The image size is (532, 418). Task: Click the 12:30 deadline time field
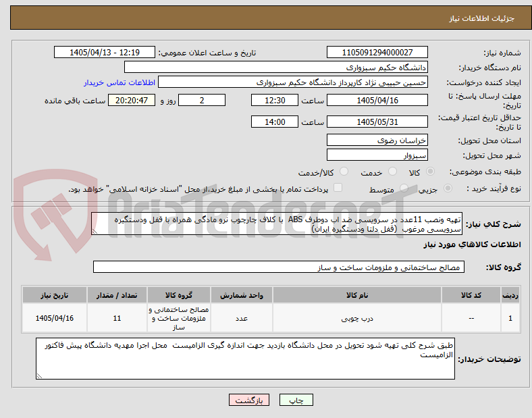[275, 101]
